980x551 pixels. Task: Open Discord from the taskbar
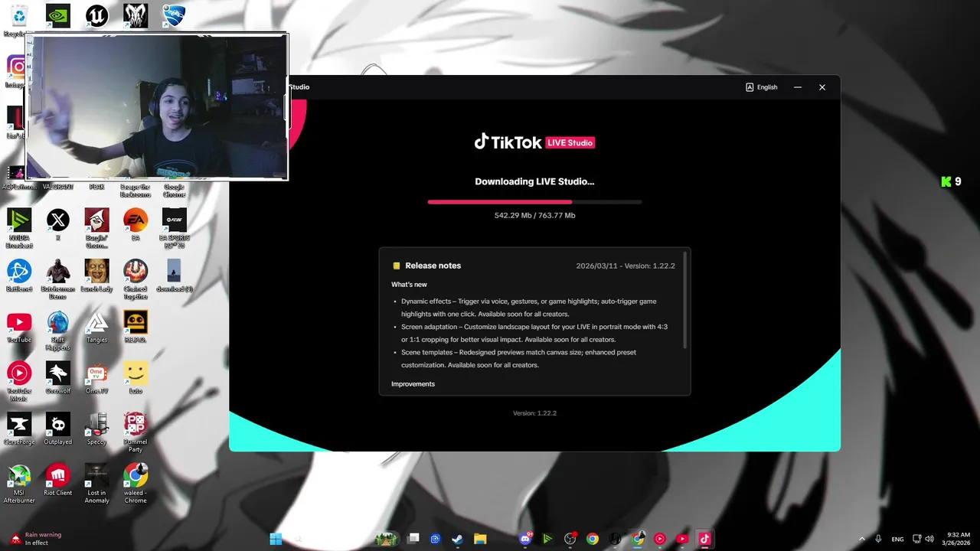526,539
